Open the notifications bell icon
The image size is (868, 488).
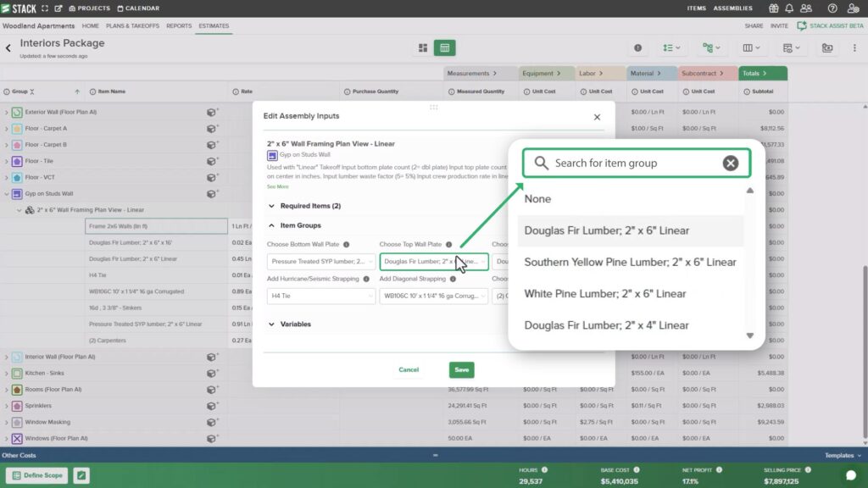pyautogui.click(x=790, y=8)
